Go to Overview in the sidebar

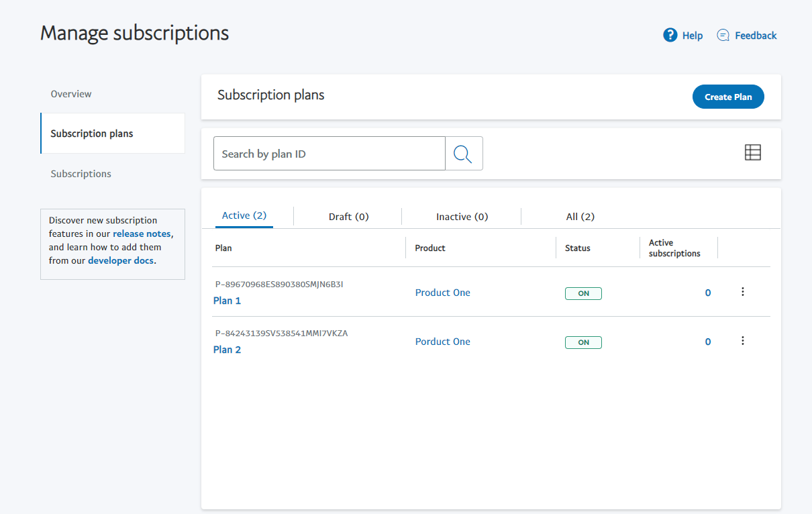(71, 94)
